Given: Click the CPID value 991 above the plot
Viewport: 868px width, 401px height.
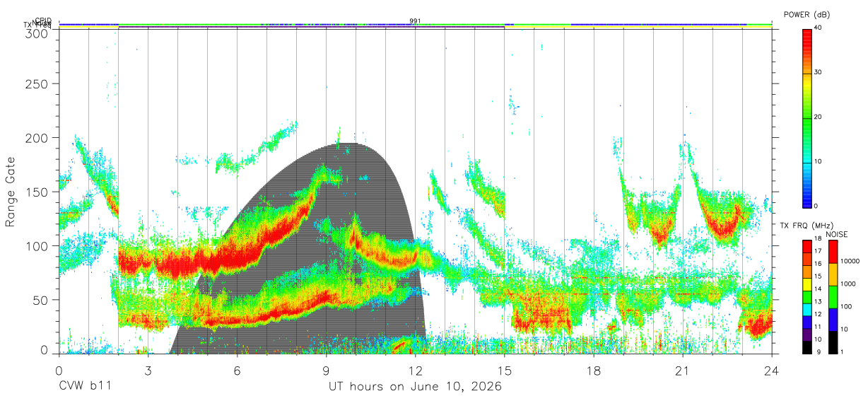Looking at the screenshot, I should tap(415, 21).
